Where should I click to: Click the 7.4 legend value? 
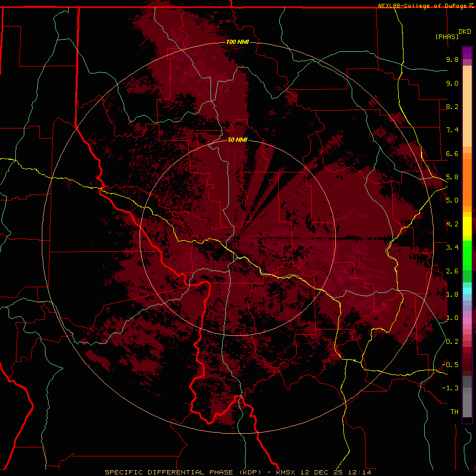452,130
